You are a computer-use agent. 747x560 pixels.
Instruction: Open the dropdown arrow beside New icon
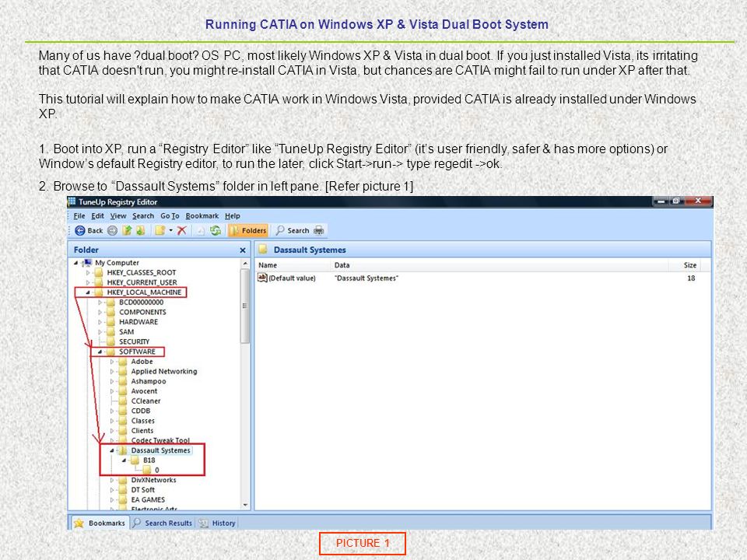[x=170, y=231]
